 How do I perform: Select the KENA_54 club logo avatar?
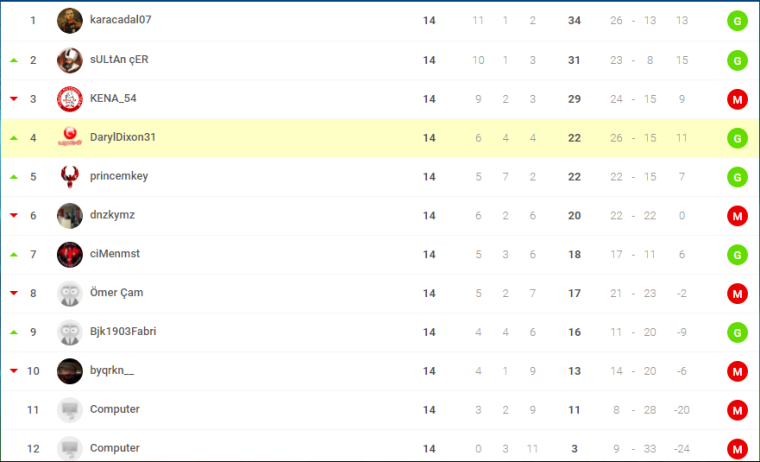pos(70,99)
